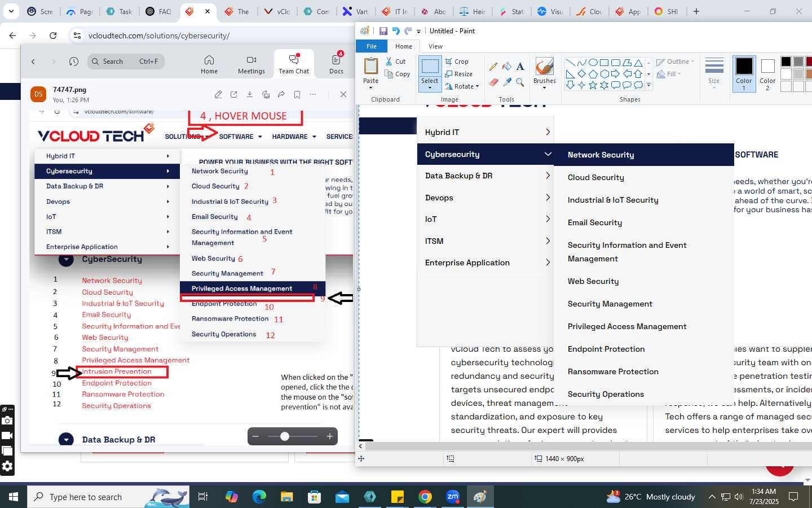Select the Magnifier tool in Paint

tap(520, 82)
